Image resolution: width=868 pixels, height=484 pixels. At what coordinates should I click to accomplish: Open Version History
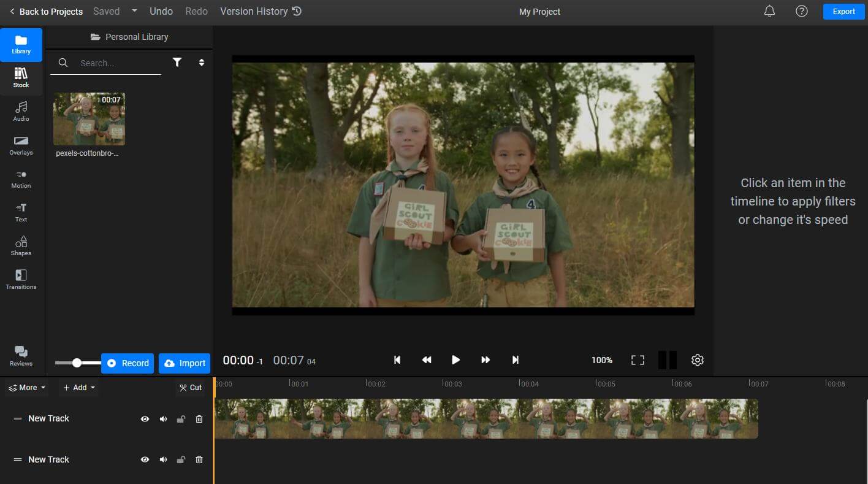tap(261, 11)
